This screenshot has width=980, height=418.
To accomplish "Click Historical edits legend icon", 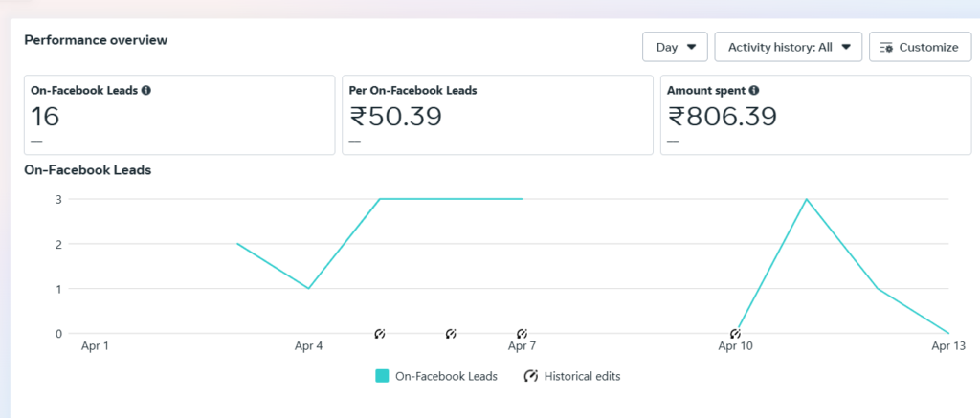I will click(x=531, y=376).
